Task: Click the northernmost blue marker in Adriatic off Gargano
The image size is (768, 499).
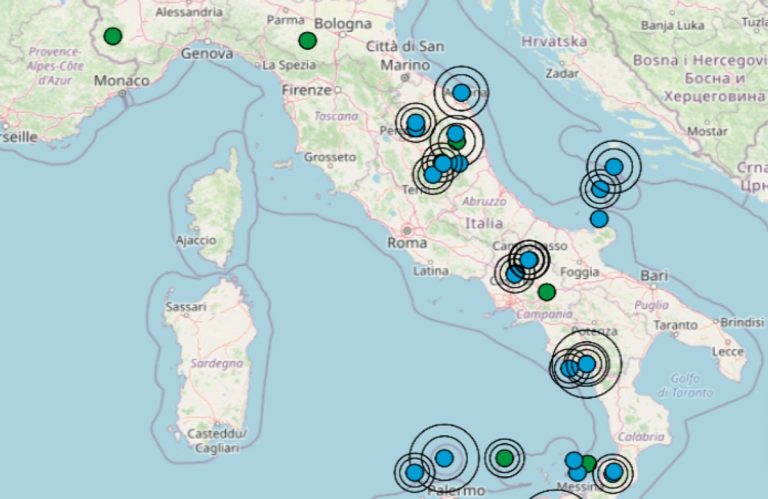Action: coord(614,166)
